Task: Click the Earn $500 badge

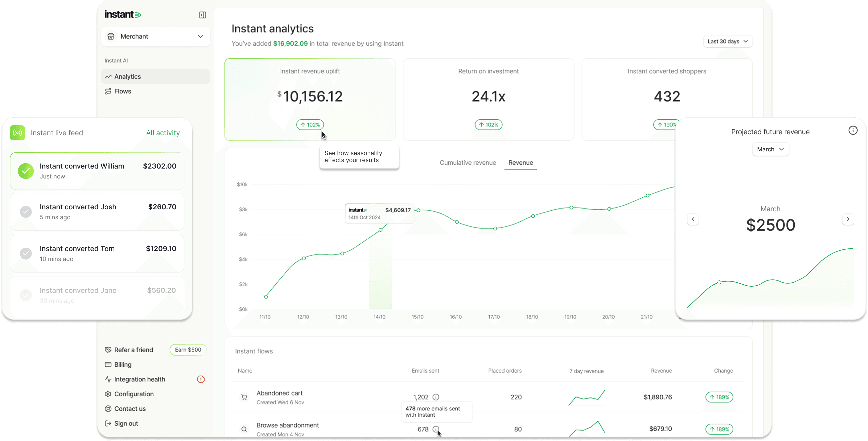Action: coord(188,350)
